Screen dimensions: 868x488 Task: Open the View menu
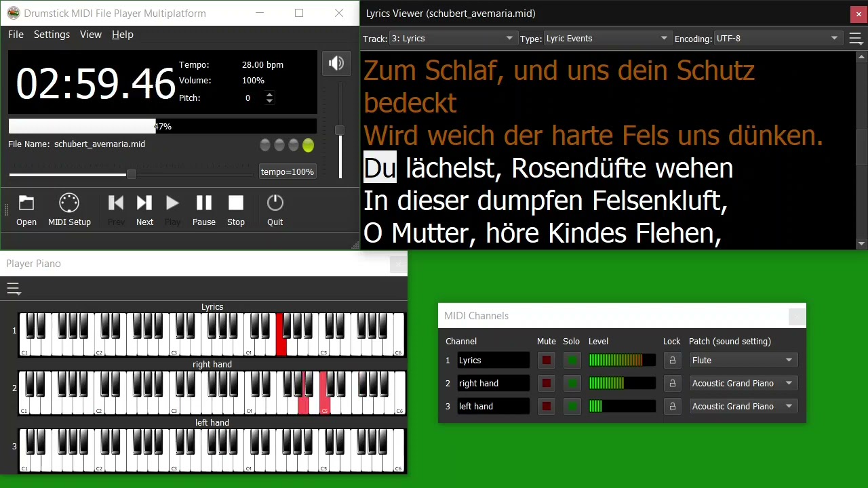pyautogui.click(x=91, y=35)
